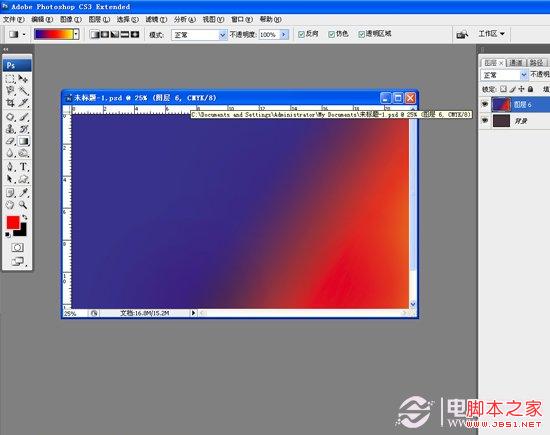The image size is (550, 435).
Task: Select the Move tool
Action: click(23, 79)
